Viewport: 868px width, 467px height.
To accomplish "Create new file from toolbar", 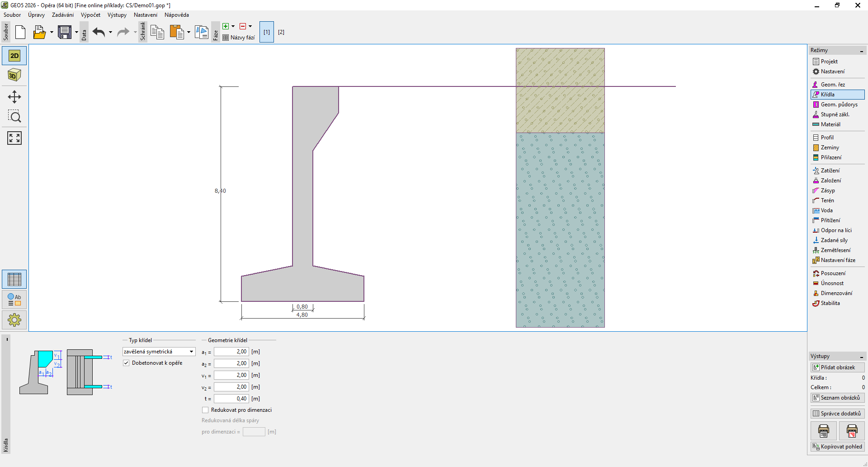I will point(20,32).
